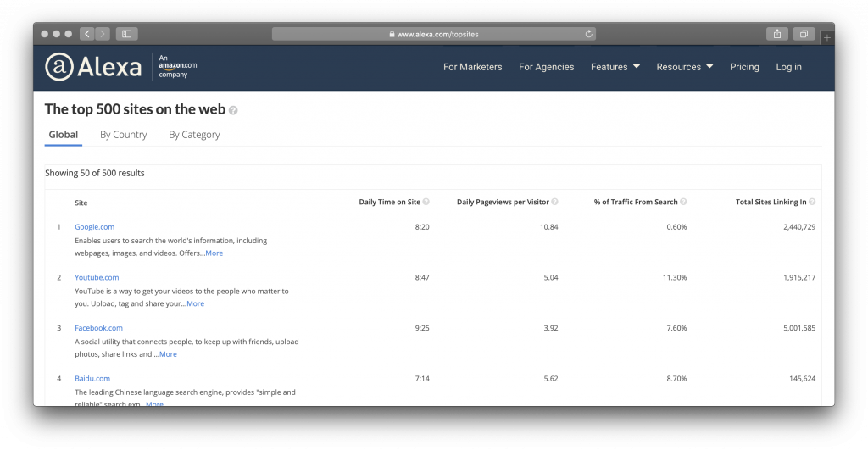Screen dimensions: 868x450
Task: Switch to the By Country tab
Action: coord(124,135)
